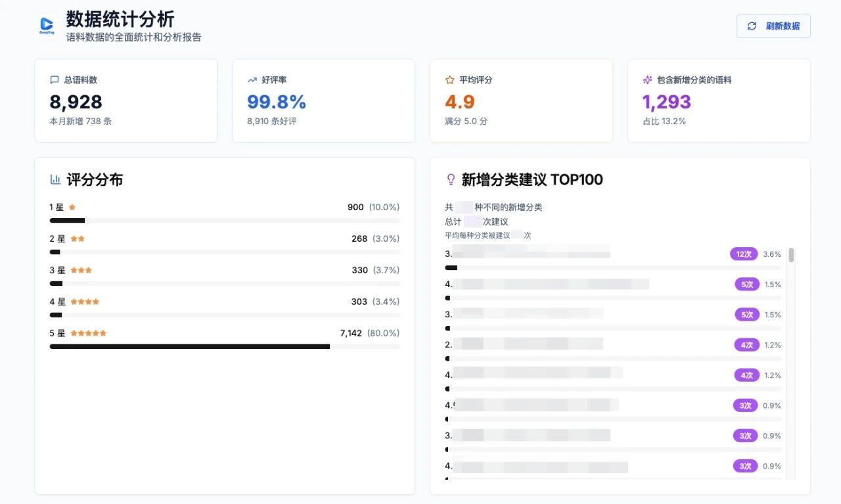Click the bar chart icon beside 评分分布
This screenshot has height=504, width=841.
tap(56, 179)
